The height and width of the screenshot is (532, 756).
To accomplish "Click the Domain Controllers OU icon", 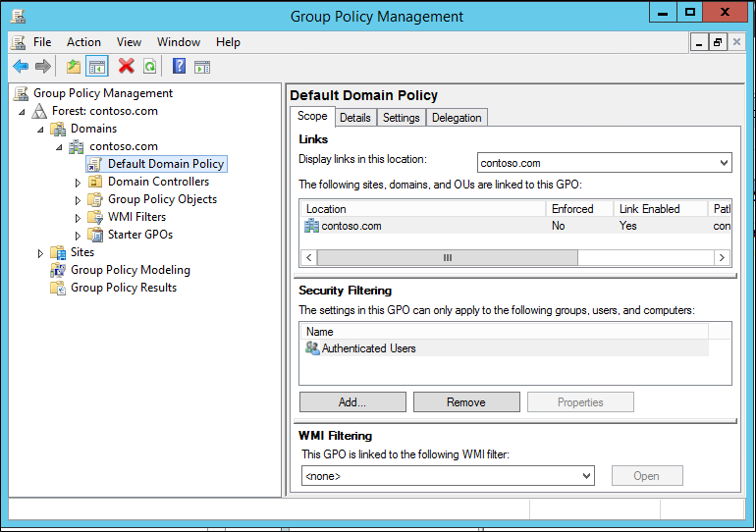I will coord(95,182).
